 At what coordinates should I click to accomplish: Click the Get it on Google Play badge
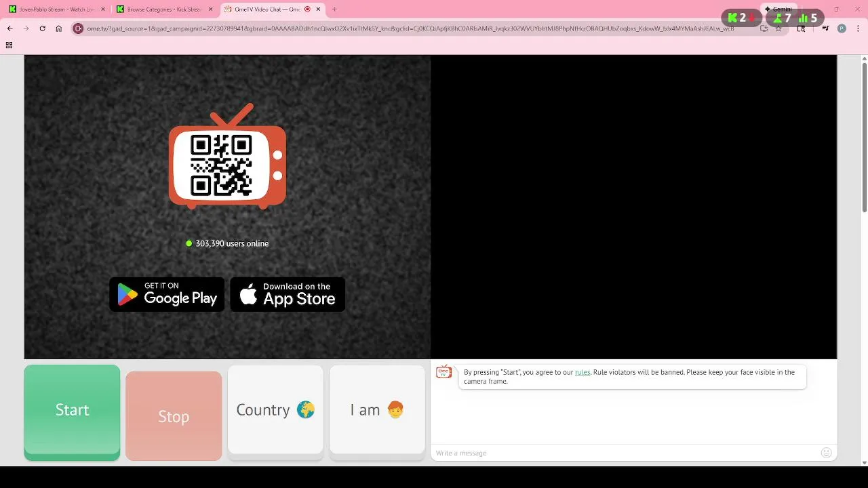click(x=167, y=294)
